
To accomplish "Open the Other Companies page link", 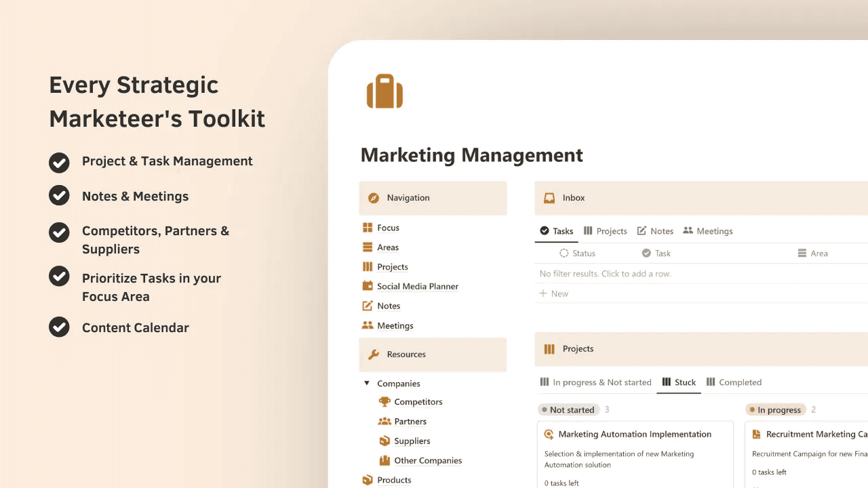I will pos(428,461).
